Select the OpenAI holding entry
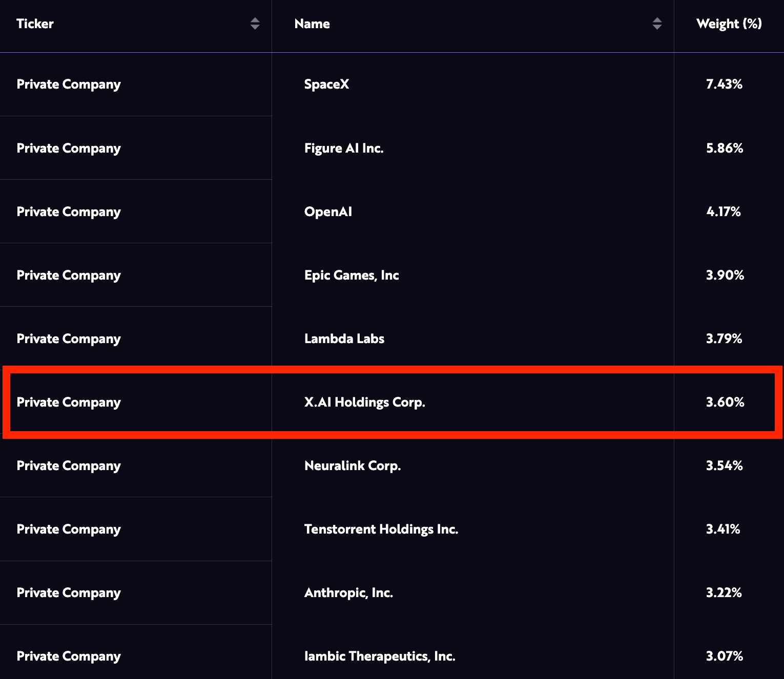The width and height of the screenshot is (784, 679). tap(328, 211)
